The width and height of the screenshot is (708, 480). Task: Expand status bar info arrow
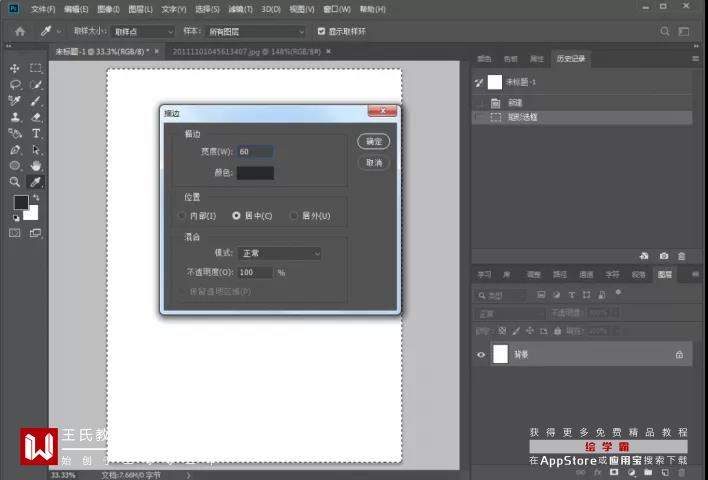(x=188, y=475)
